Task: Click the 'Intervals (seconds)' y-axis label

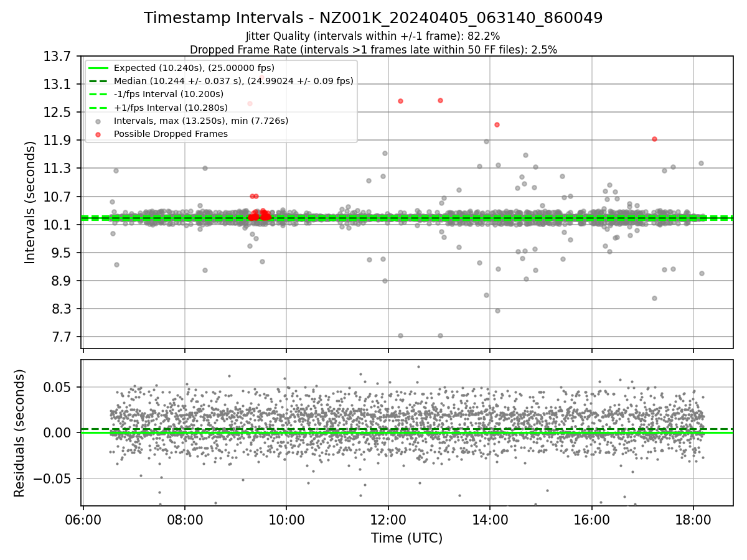Action: (31, 202)
